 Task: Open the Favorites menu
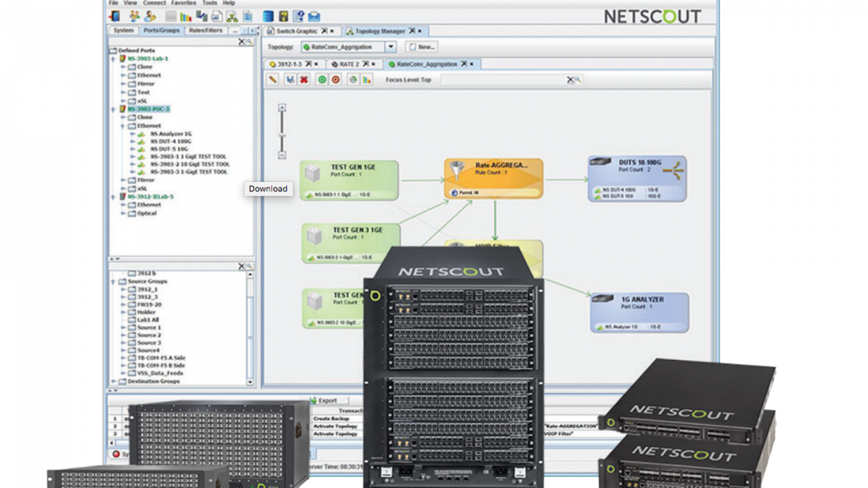(x=184, y=3)
